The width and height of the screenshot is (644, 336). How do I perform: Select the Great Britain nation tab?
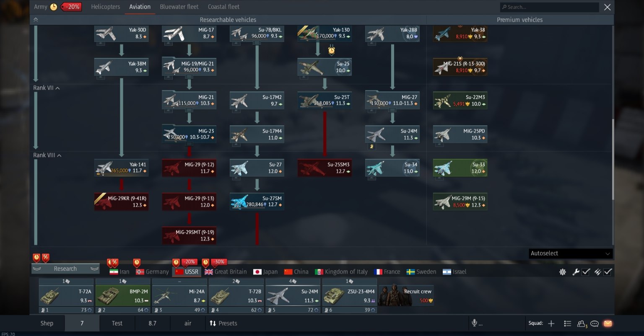pos(226,272)
